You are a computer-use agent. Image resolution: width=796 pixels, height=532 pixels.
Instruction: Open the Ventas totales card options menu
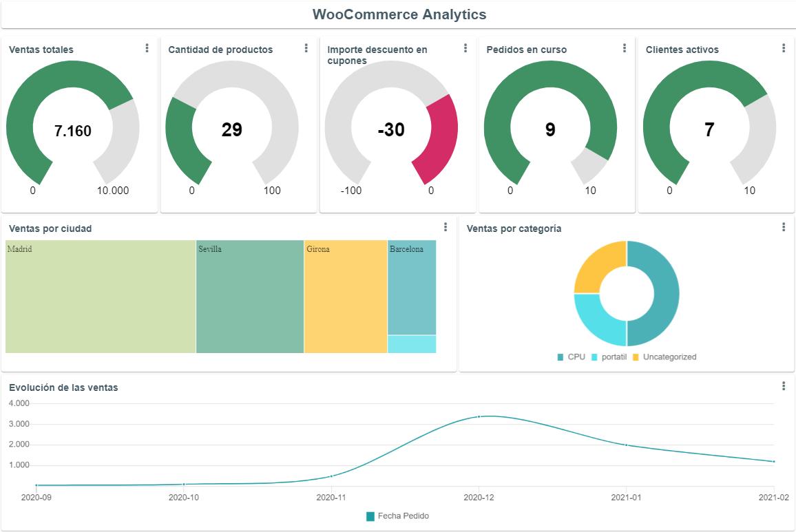147,47
